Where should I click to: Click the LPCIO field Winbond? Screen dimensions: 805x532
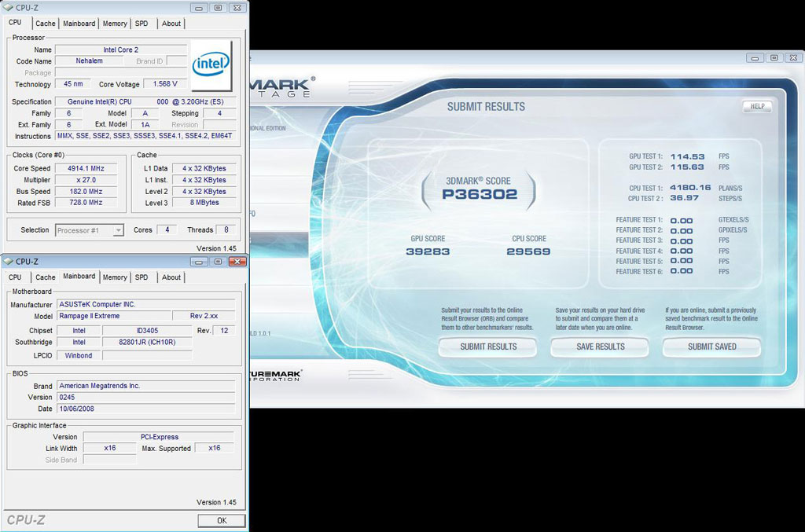coord(79,355)
